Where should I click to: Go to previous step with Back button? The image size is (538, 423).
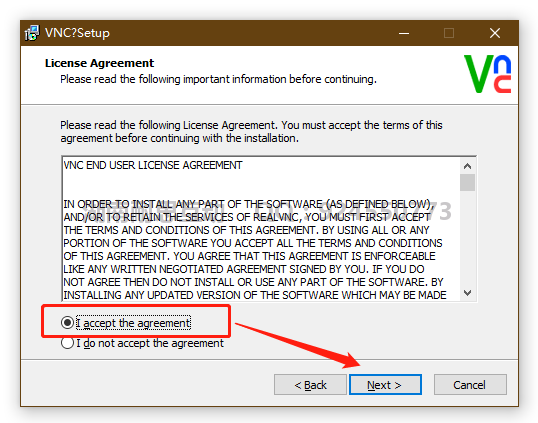(x=310, y=385)
